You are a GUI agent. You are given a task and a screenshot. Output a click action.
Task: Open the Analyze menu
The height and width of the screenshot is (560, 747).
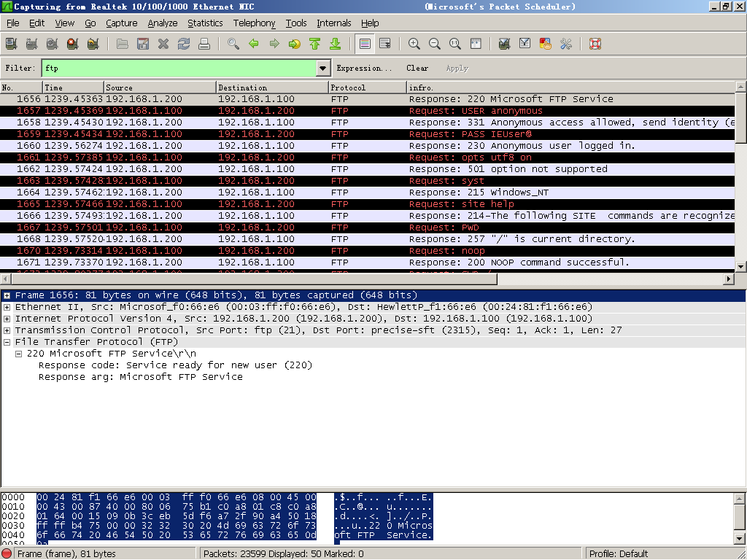click(x=163, y=23)
